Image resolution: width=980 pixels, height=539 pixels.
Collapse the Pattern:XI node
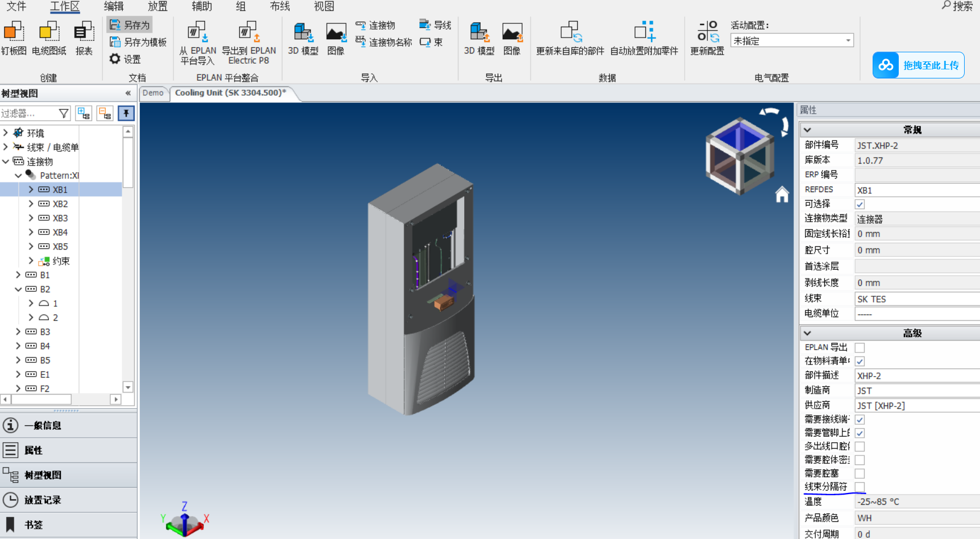(18, 176)
